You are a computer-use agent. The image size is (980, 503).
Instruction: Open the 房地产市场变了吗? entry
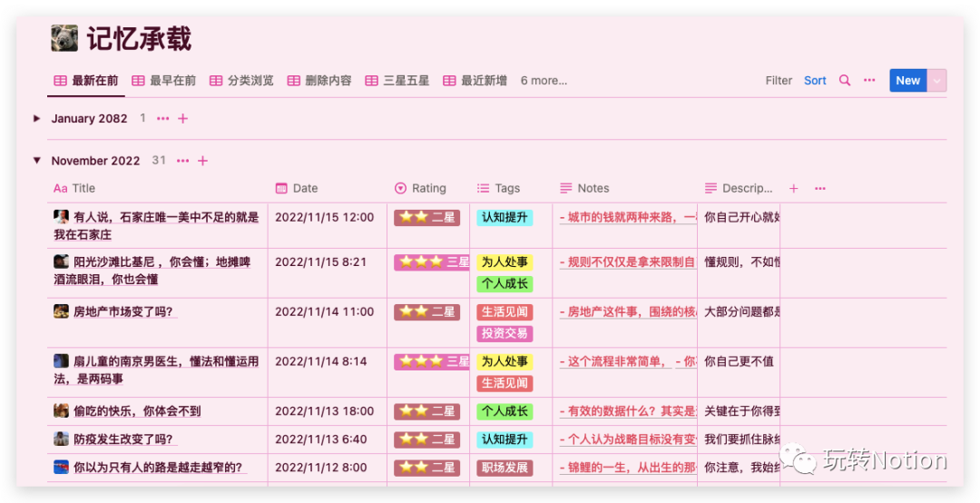pyautogui.click(x=122, y=311)
